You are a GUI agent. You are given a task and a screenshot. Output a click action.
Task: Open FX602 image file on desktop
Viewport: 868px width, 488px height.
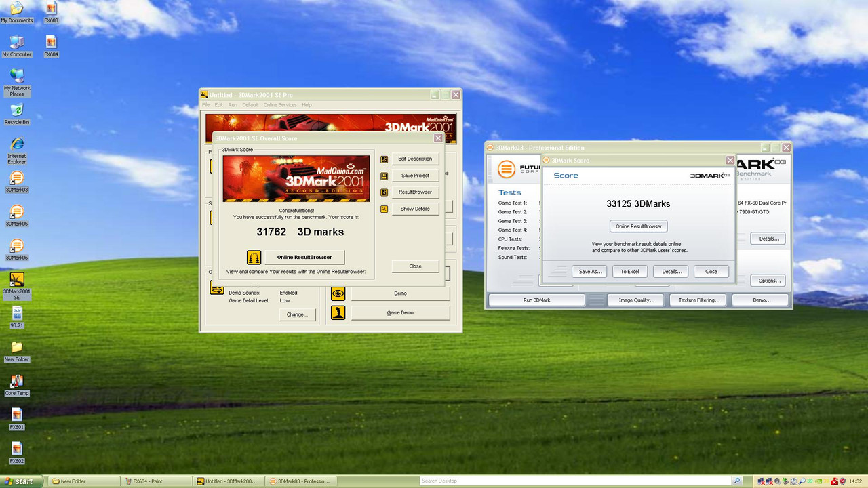tap(17, 453)
